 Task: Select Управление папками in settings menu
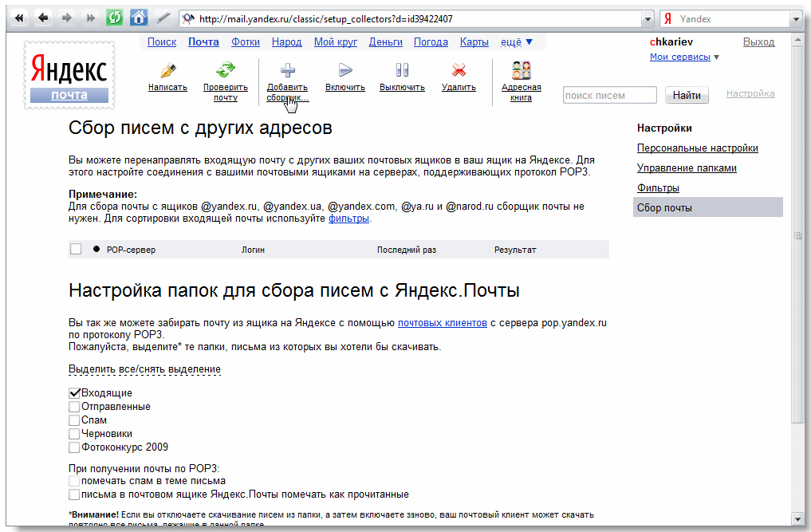[687, 168]
